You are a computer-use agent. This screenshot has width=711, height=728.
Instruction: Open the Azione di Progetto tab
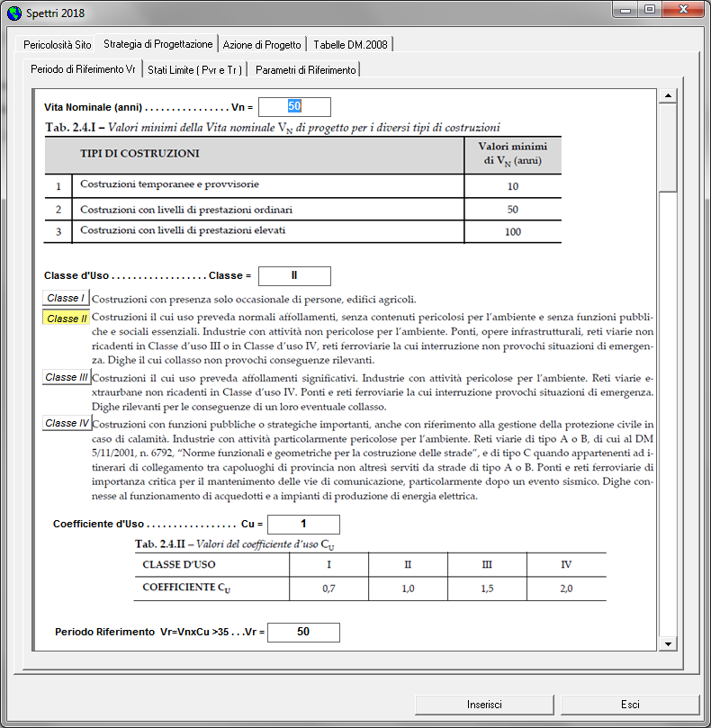tap(262, 45)
